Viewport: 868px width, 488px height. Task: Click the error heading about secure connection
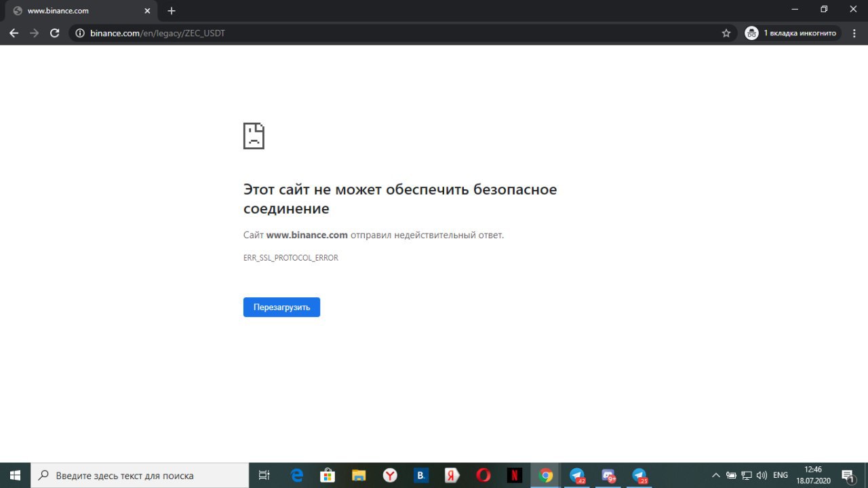(400, 199)
